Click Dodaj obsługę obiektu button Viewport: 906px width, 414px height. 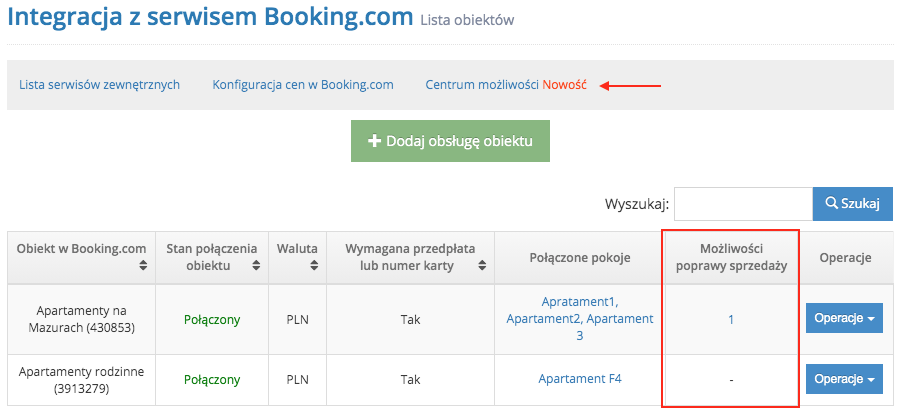[450, 141]
